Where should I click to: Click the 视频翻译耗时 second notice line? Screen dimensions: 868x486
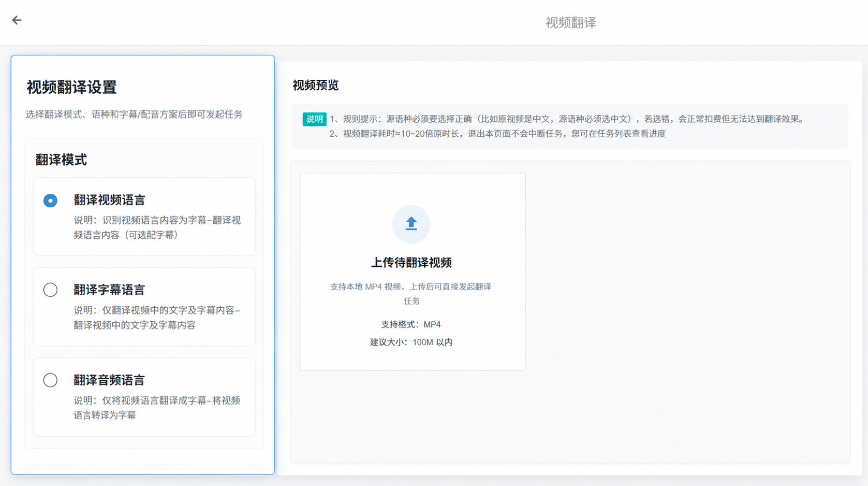[x=497, y=134]
